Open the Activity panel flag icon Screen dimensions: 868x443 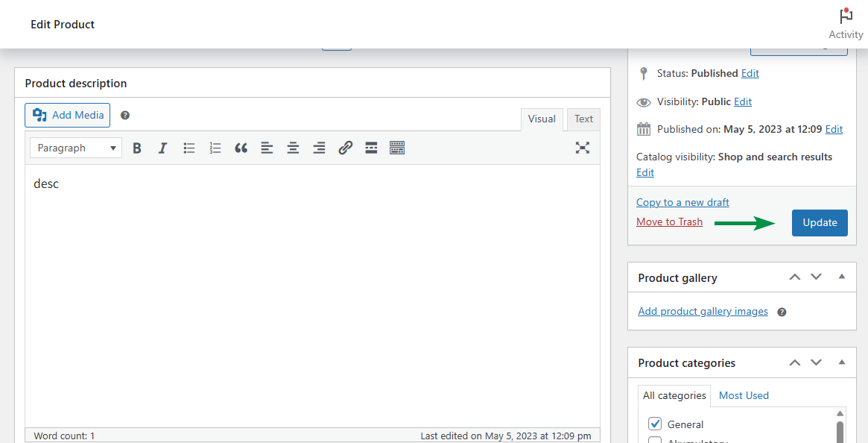pyautogui.click(x=846, y=16)
